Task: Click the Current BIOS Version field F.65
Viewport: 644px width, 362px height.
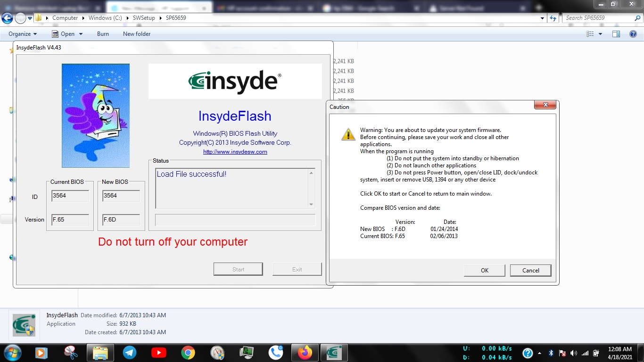Action: pos(70,220)
